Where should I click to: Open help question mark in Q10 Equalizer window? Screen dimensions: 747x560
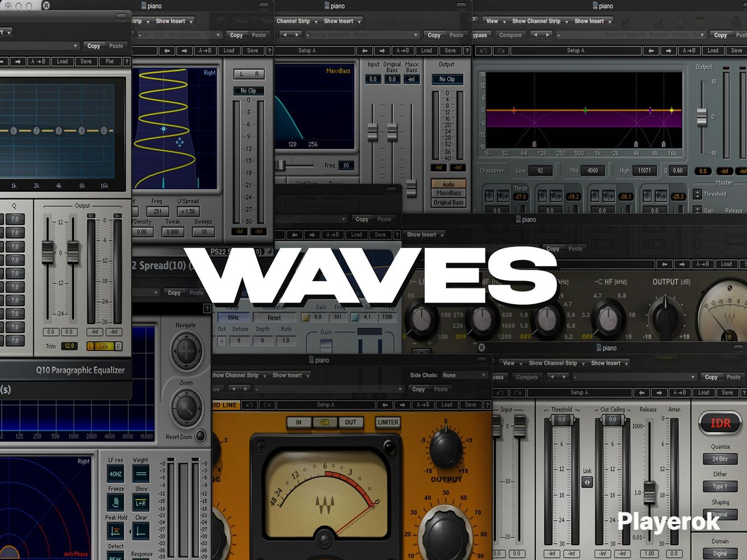(x=127, y=62)
